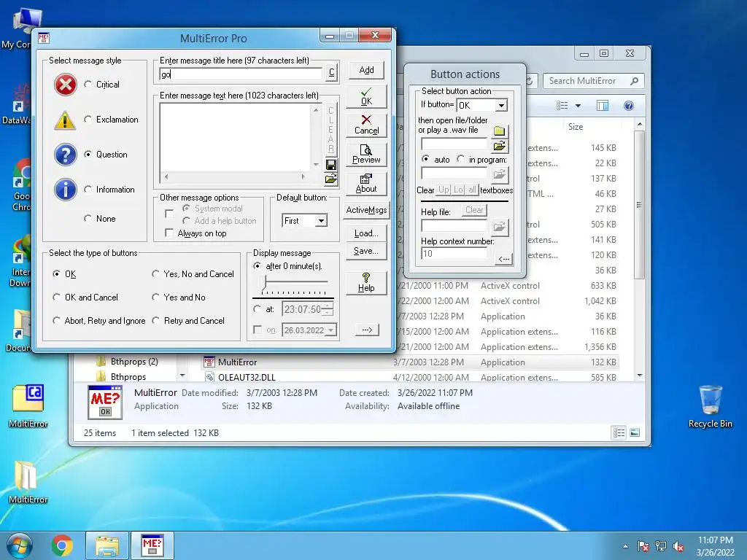Open the About dialog
Screen dimensions: 747x560
tap(366, 183)
